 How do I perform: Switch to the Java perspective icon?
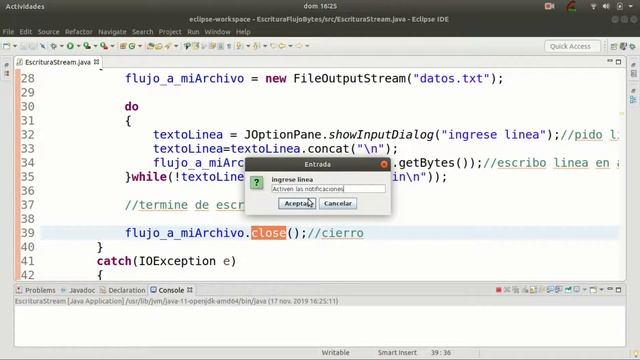tap(623, 47)
